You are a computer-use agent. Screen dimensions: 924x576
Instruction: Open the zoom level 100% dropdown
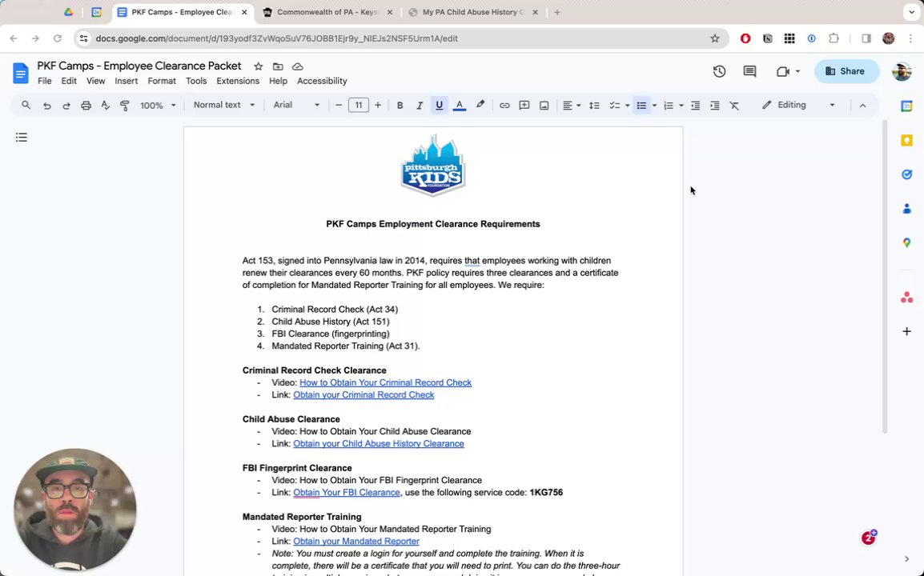pyautogui.click(x=158, y=106)
